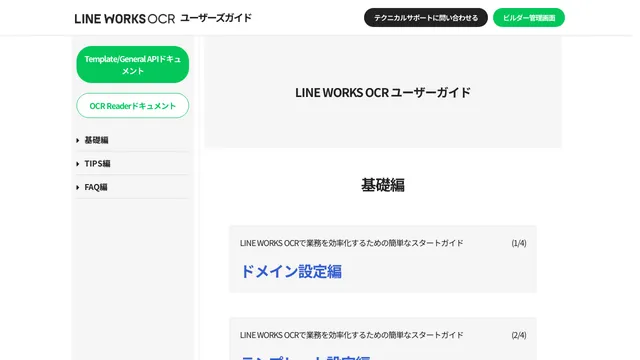Open the ドメイン設定編 link
640x360 pixels.
(x=291, y=271)
